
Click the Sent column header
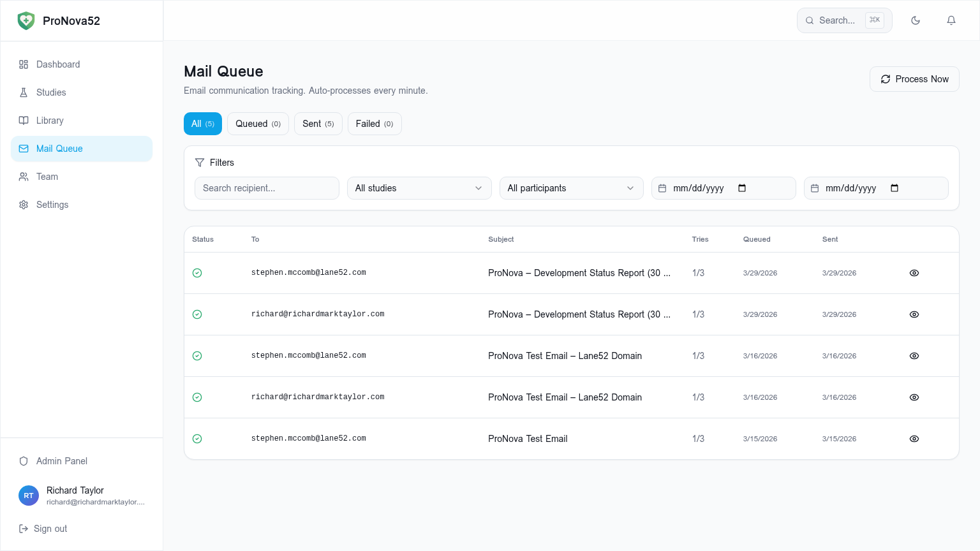coord(830,239)
